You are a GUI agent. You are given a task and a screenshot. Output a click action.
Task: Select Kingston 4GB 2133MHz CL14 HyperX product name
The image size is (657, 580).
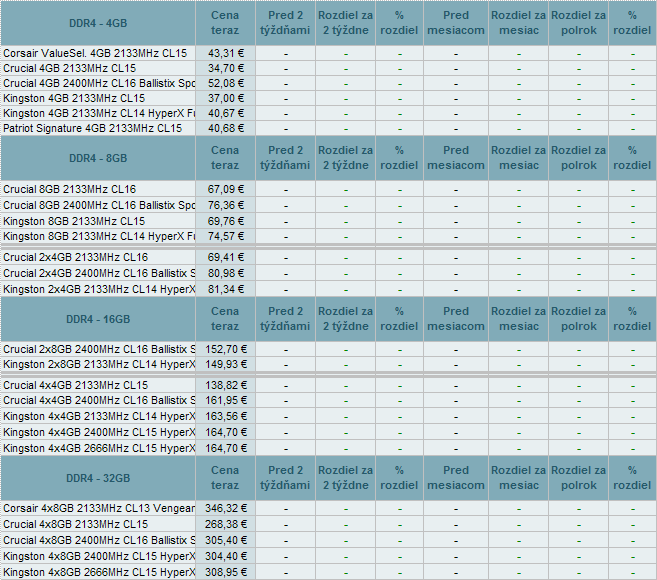coord(99,114)
